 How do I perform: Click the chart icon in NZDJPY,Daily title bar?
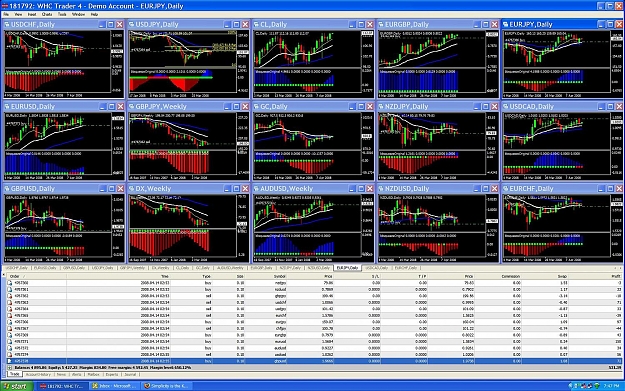381,107
